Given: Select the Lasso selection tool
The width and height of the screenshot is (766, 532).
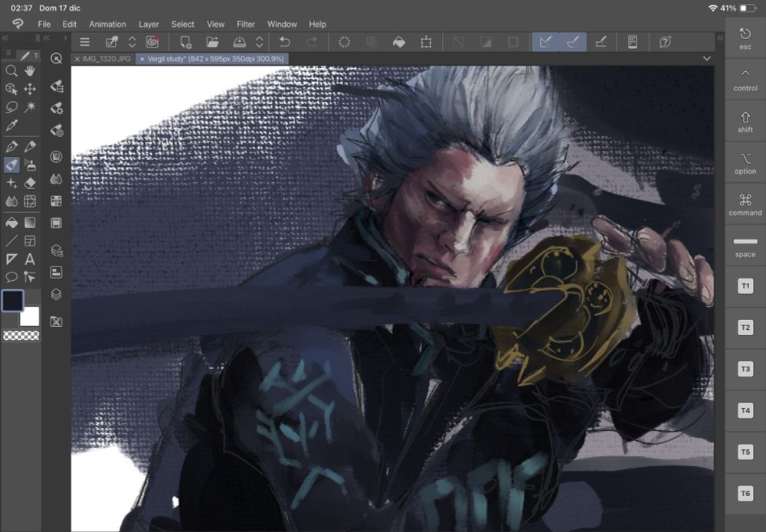Looking at the screenshot, I should point(11,107).
